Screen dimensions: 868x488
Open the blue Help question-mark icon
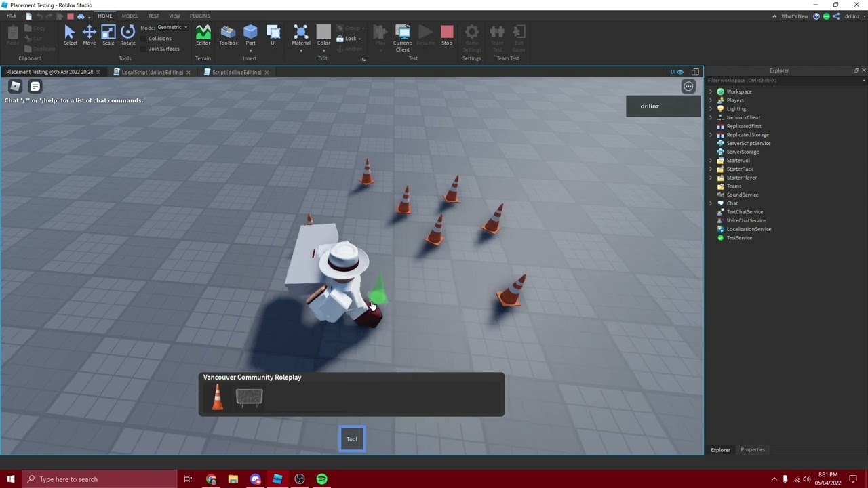point(816,16)
